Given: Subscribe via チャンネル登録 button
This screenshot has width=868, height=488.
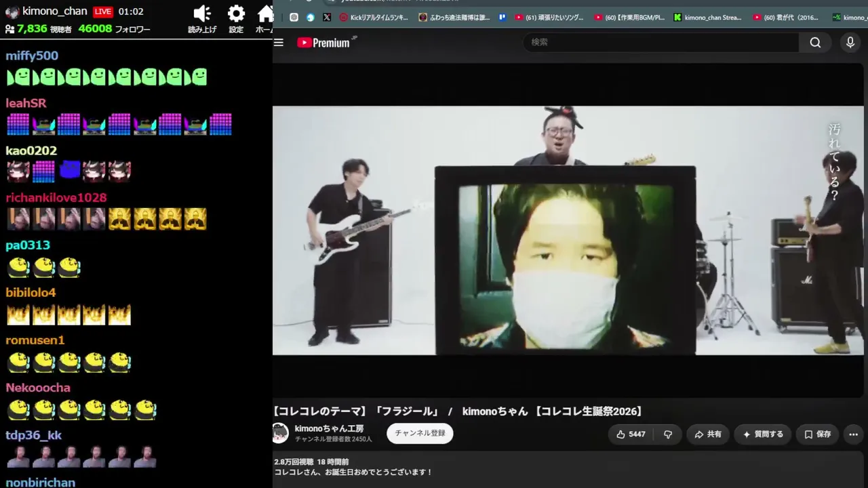Looking at the screenshot, I should point(420,434).
